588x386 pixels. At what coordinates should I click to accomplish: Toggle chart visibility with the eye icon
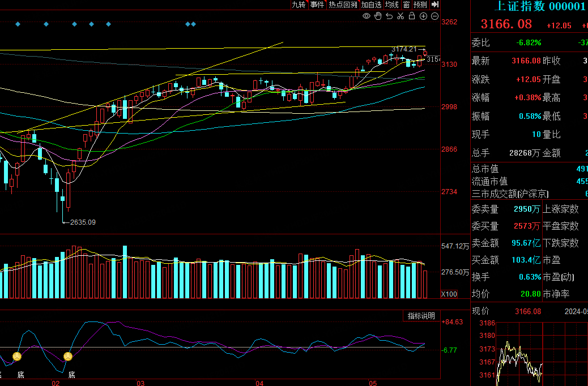coord(367,16)
